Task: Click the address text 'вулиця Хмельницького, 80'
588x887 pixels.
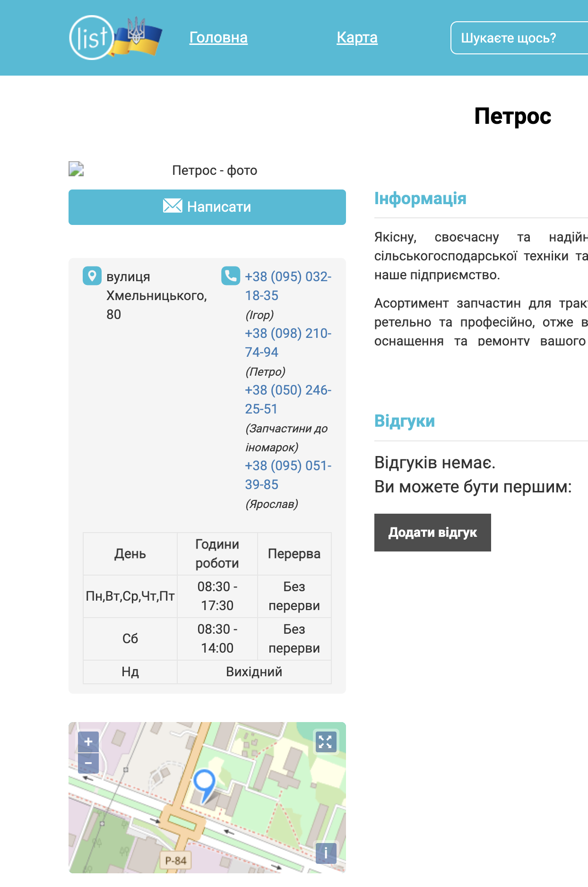Action: click(x=156, y=295)
